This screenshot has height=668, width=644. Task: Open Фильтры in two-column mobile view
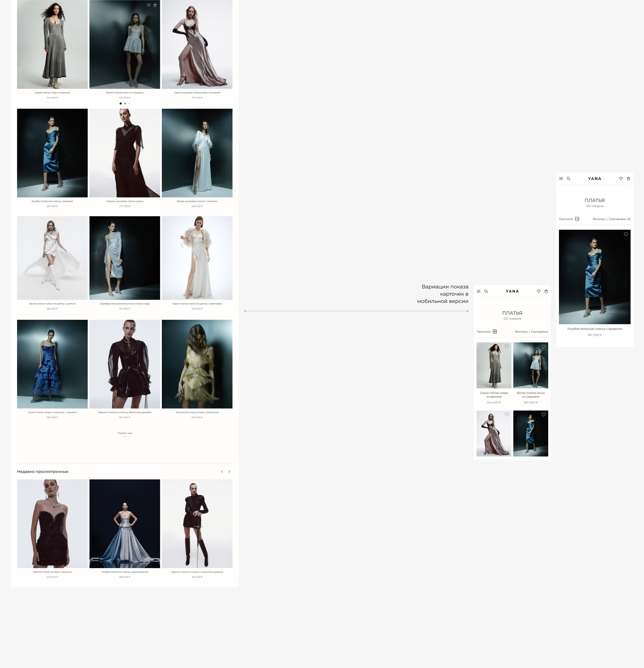[x=521, y=332]
